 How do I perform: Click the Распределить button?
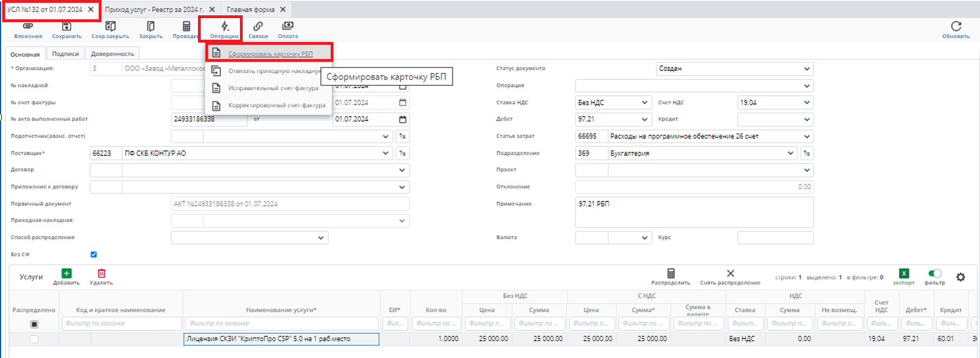[x=670, y=274]
